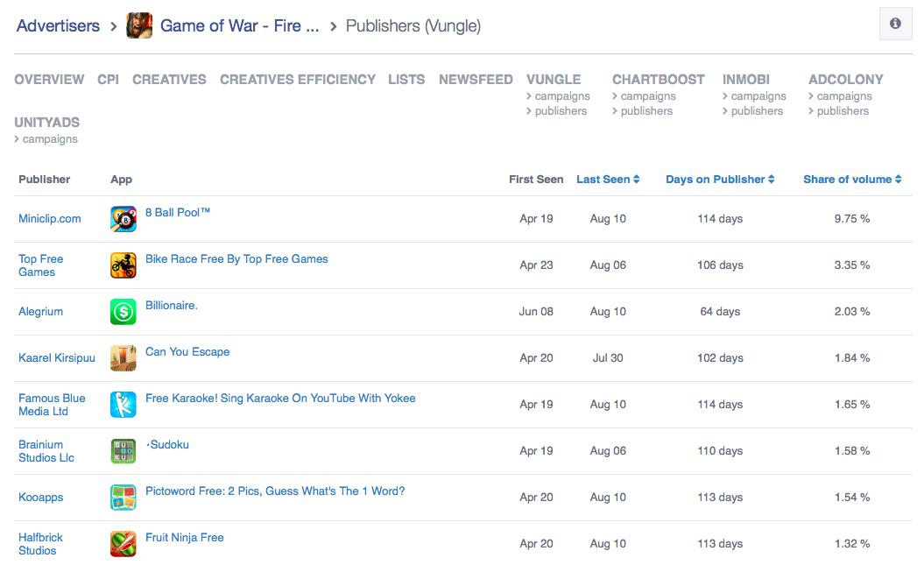Open the 8 Ball Pool™ app link
This screenshot has height=565, width=924.
(178, 213)
